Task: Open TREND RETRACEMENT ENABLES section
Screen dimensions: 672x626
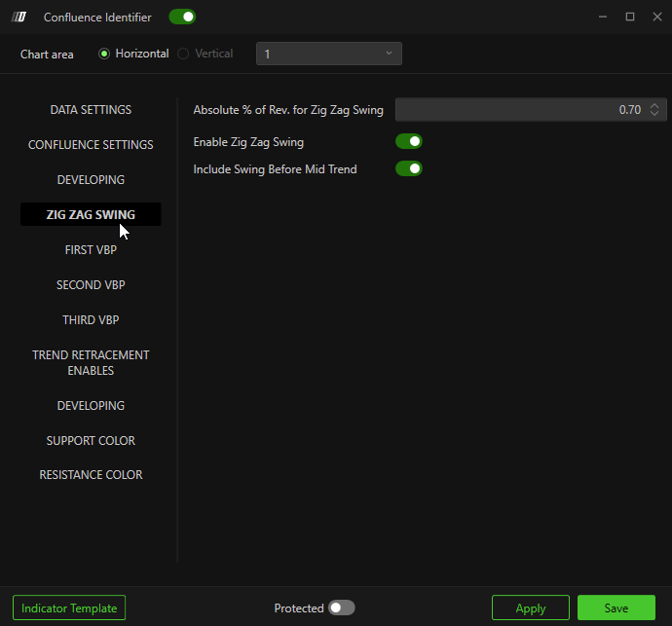Action: click(x=91, y=362)
